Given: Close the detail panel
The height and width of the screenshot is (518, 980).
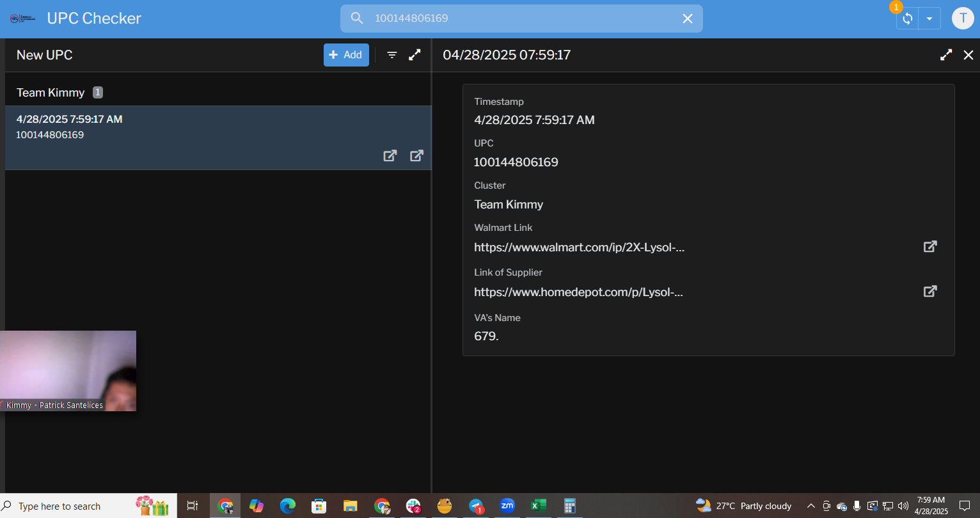Looking at the screenshot, I should pos(968,55).
